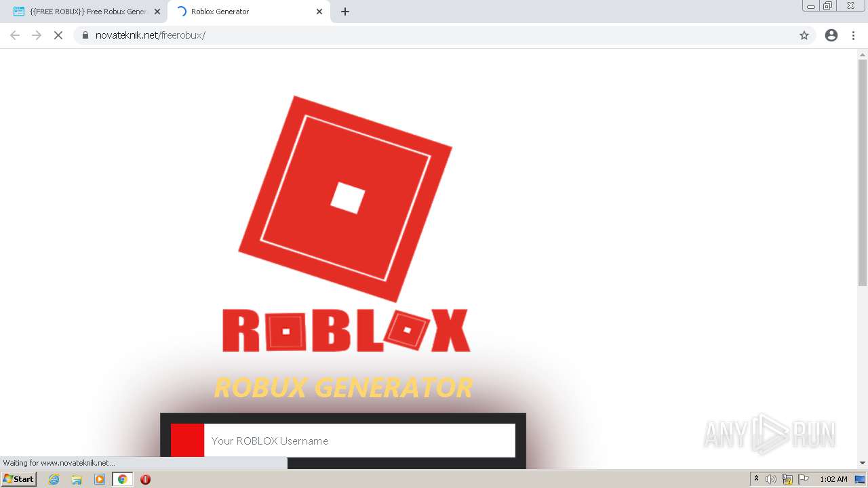Click the Your ROBLOX Username field

pos(359,441)
